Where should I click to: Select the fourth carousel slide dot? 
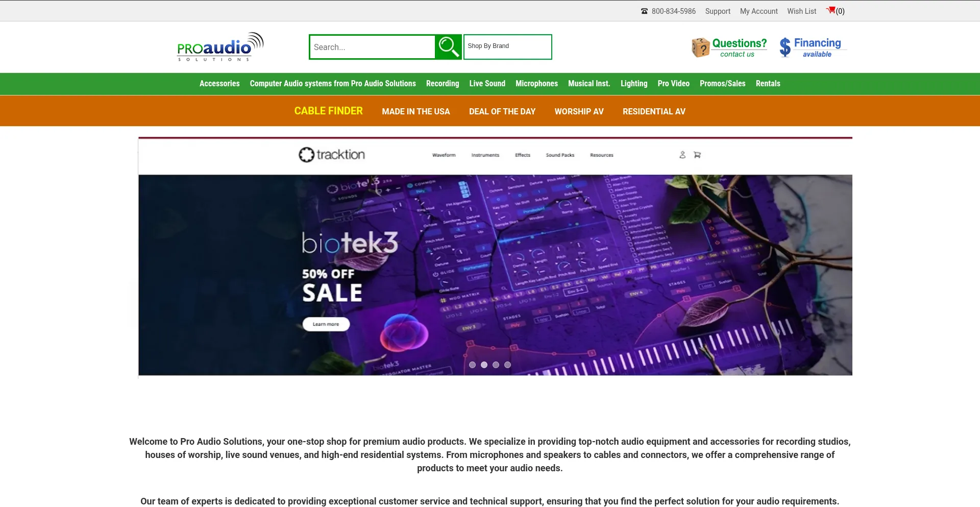507,365
